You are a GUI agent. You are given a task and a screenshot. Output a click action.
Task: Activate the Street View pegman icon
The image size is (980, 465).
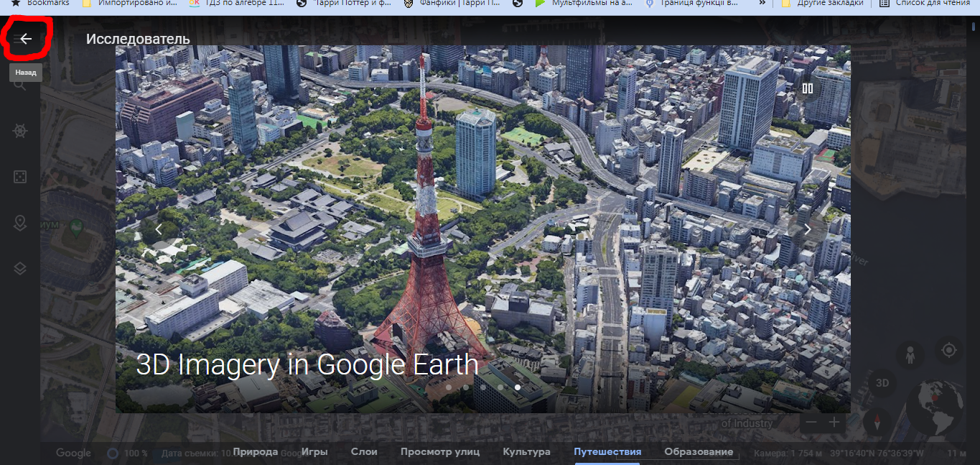click(910, 354)
